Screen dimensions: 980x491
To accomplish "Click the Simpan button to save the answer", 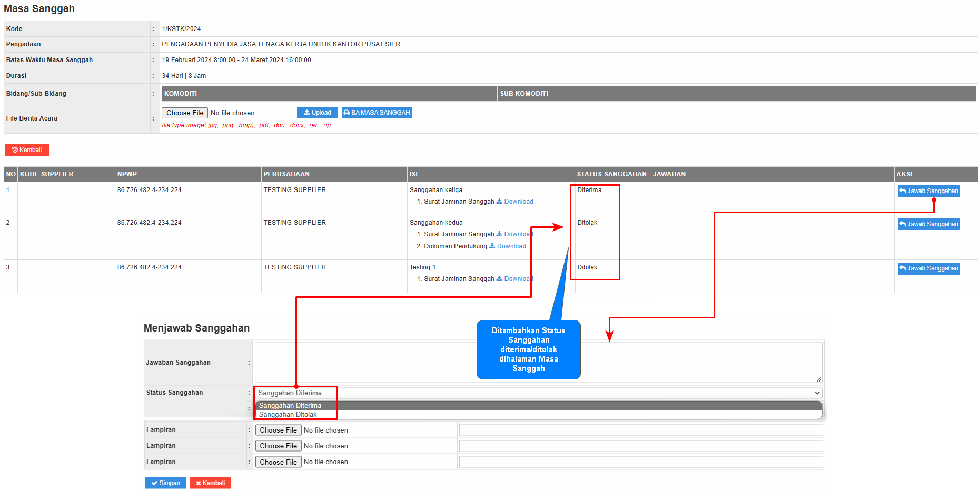I will tap(165, 483).
